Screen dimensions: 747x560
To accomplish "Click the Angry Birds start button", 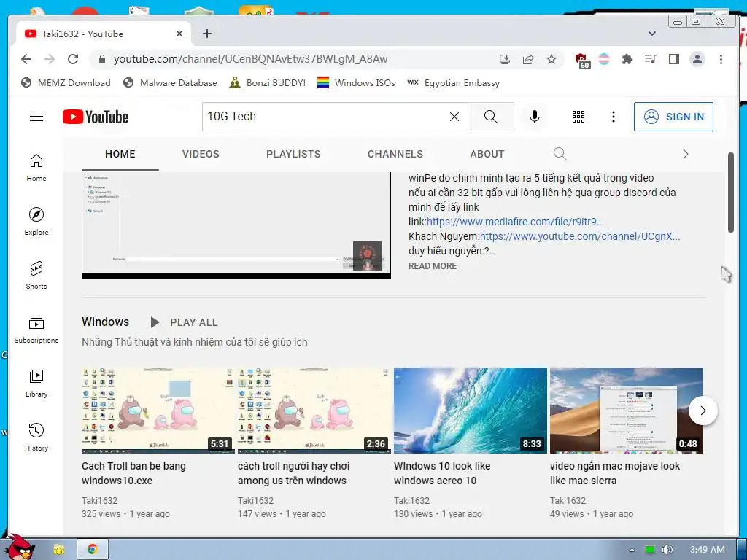I will [19, 548].
